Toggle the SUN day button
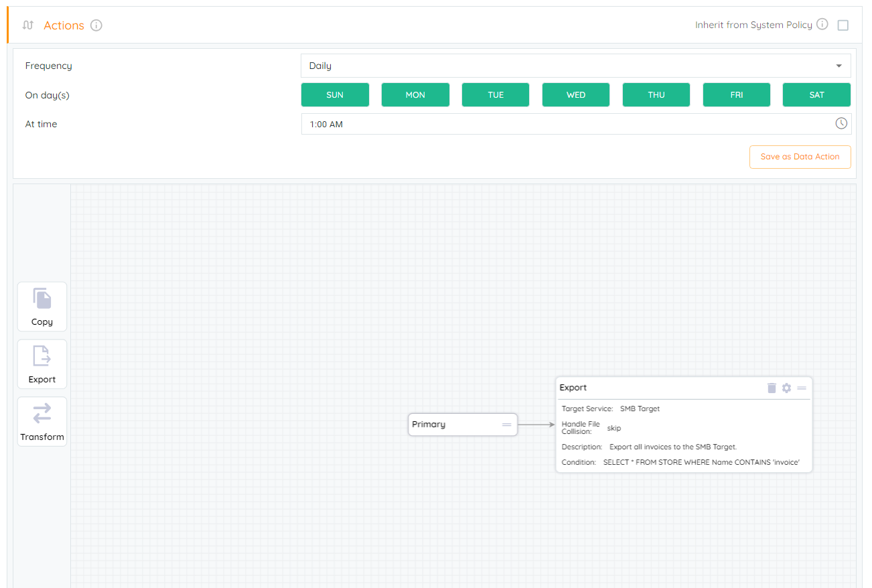The width and height of the screenshot is (872, 588). (x=335, y=95)
